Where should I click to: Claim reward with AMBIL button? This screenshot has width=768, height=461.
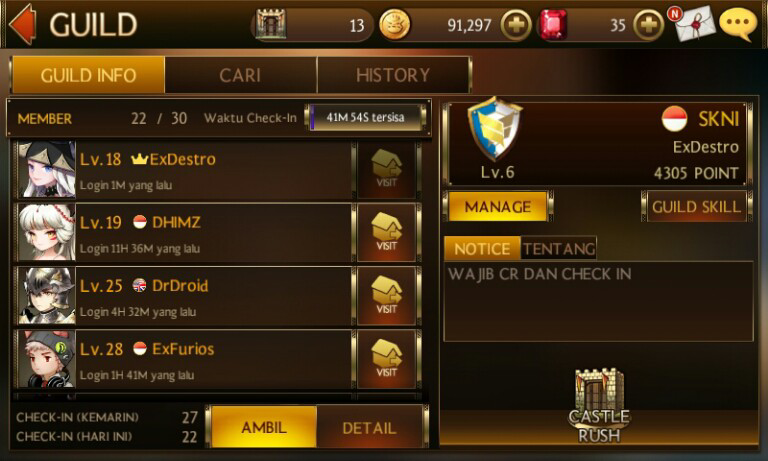pos(264,427)
